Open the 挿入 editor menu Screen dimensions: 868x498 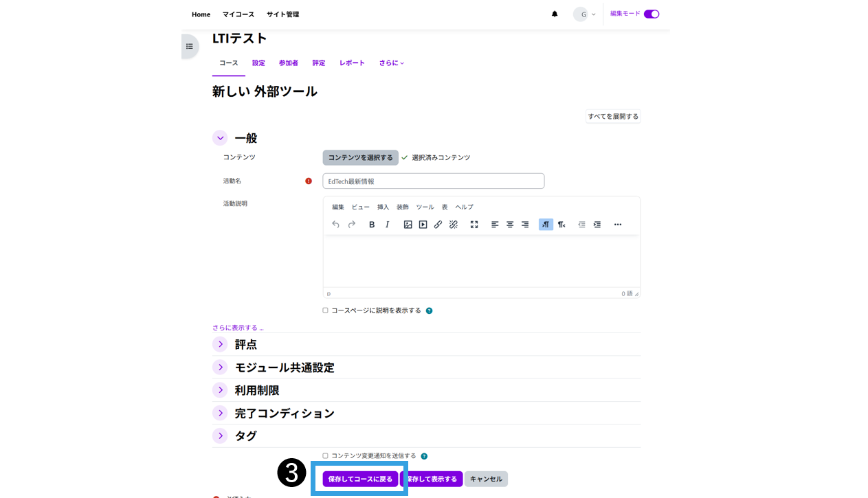[383, 207]
